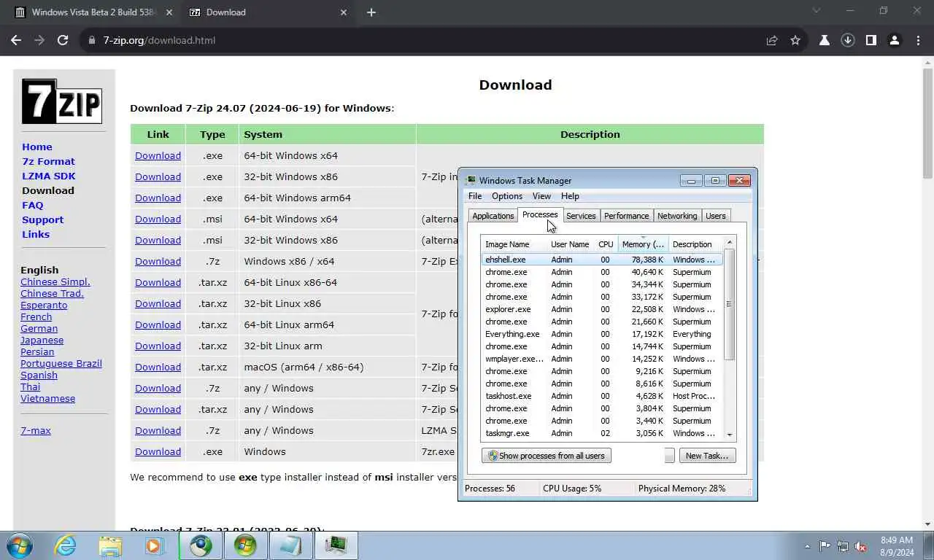Open the FAQ sidebar link

tap(33, 205)
